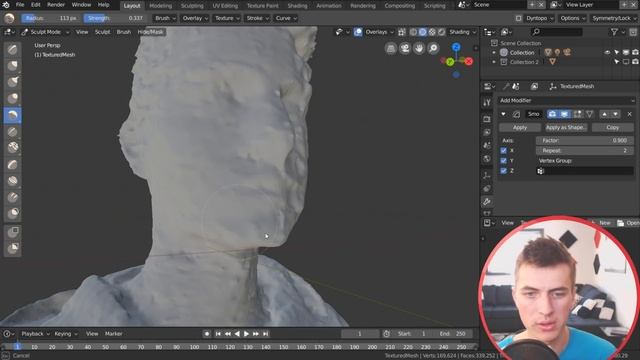Click the Copy modifier button
Image resolution: width=640 pixels, height=360 pixels.
tap(613, 128)
